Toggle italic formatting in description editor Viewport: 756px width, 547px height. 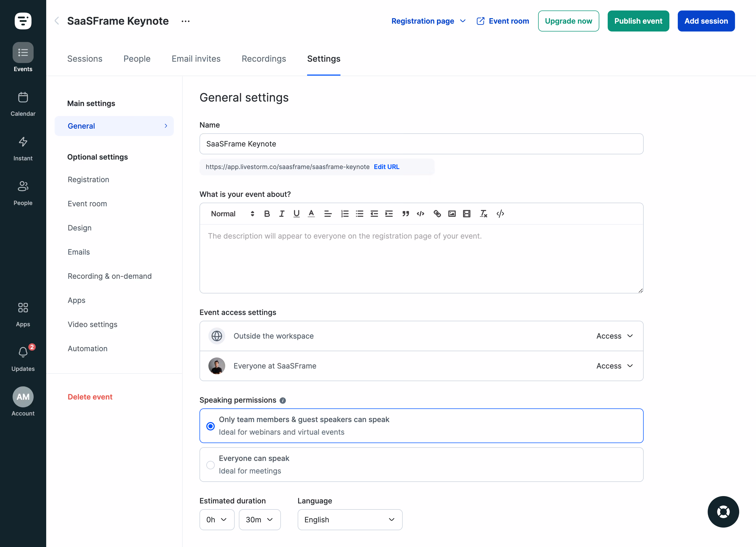pos(282,214)
